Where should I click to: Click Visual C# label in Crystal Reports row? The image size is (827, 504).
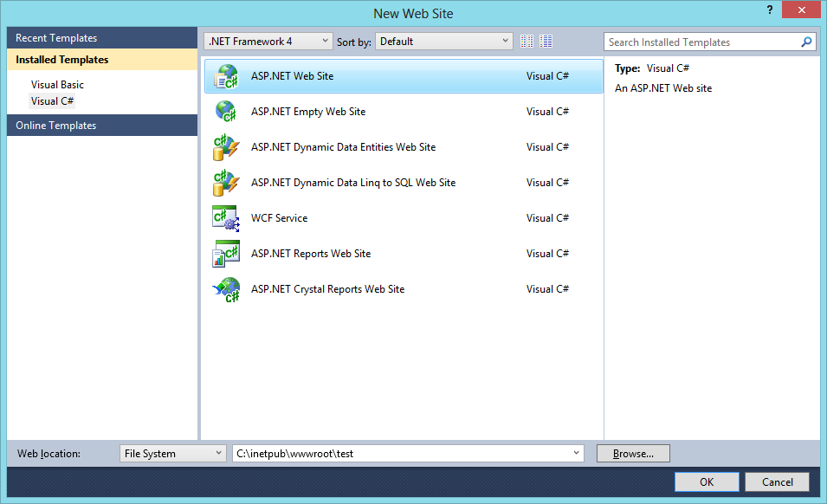coord(547,289)
